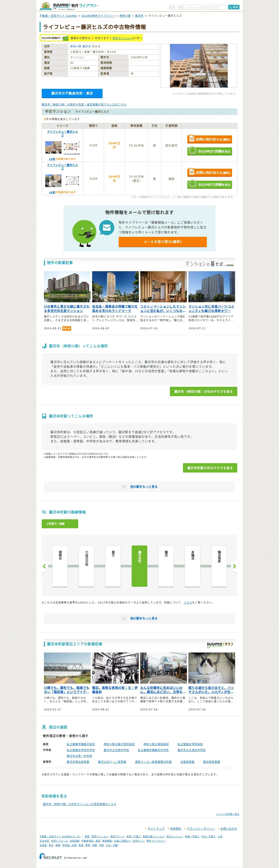Screen dimensions: 279x868
Task: Open プライバシーポリシー footer link
Action: pos(201,829)
